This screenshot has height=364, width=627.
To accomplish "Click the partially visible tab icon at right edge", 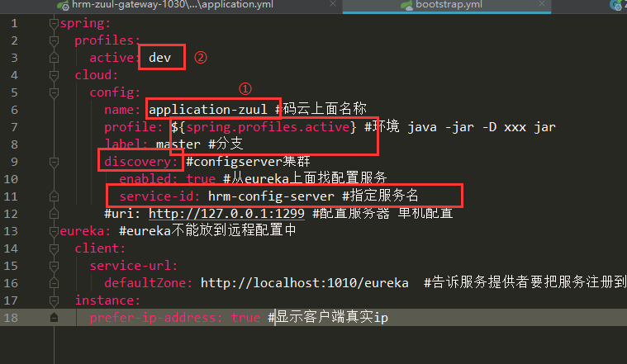I will pyautogui.click(x=618, y=6).
